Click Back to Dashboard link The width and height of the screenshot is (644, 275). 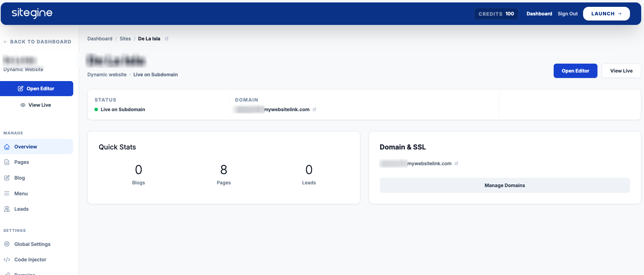coord(37,42)
